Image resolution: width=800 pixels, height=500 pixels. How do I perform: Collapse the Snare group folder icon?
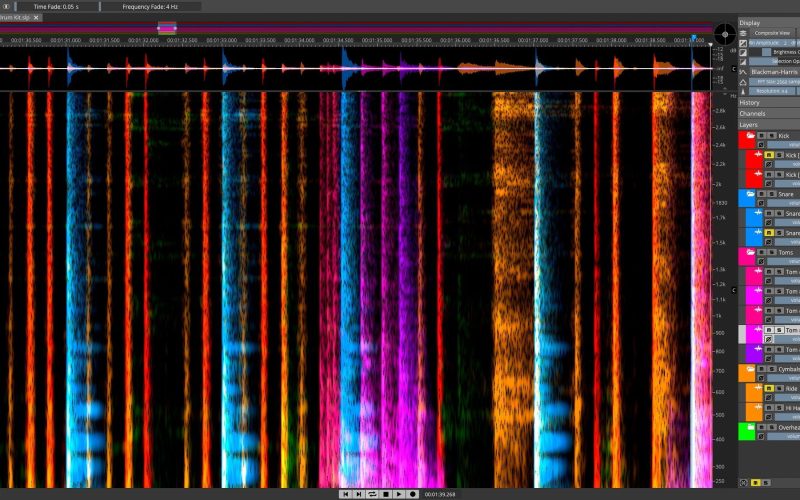pos(750,194)
